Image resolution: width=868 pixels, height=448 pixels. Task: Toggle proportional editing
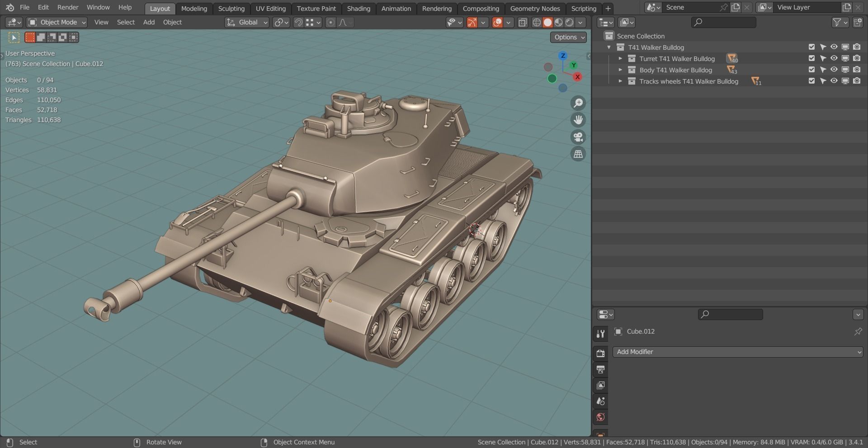pyautogui.click(x=330, y=22)
